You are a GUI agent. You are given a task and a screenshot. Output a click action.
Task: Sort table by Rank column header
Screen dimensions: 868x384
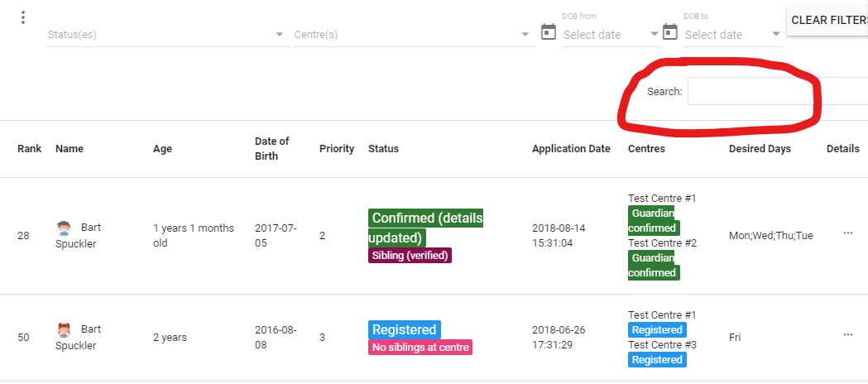click(29, 148)
